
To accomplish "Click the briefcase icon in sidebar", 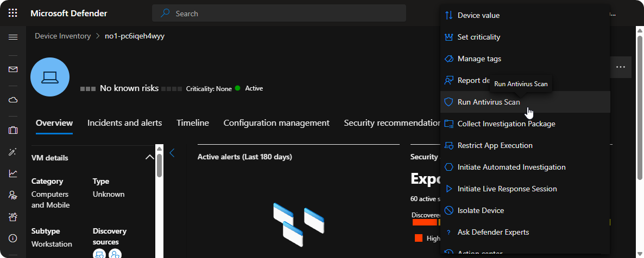I will tap(13, 130).
